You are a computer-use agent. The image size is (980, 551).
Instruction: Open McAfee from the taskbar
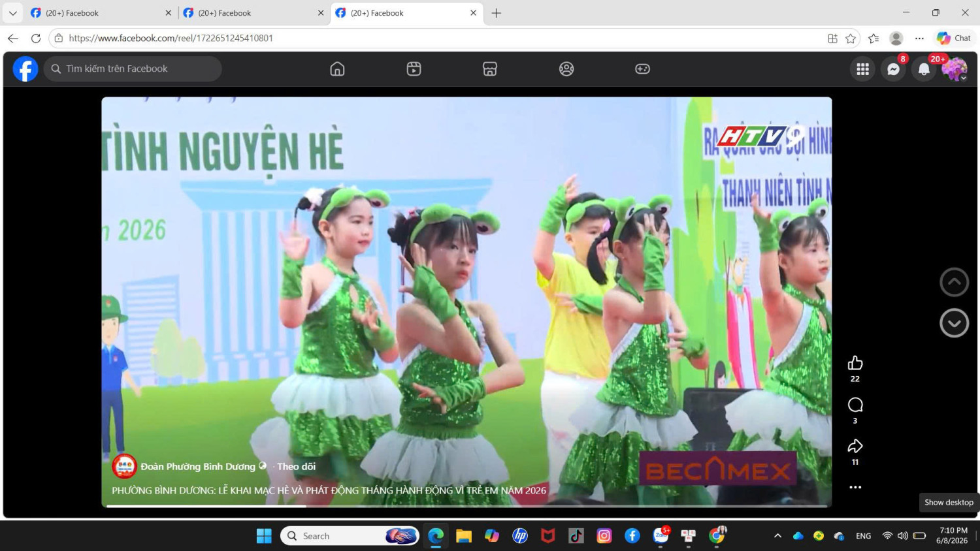[548, 536]
